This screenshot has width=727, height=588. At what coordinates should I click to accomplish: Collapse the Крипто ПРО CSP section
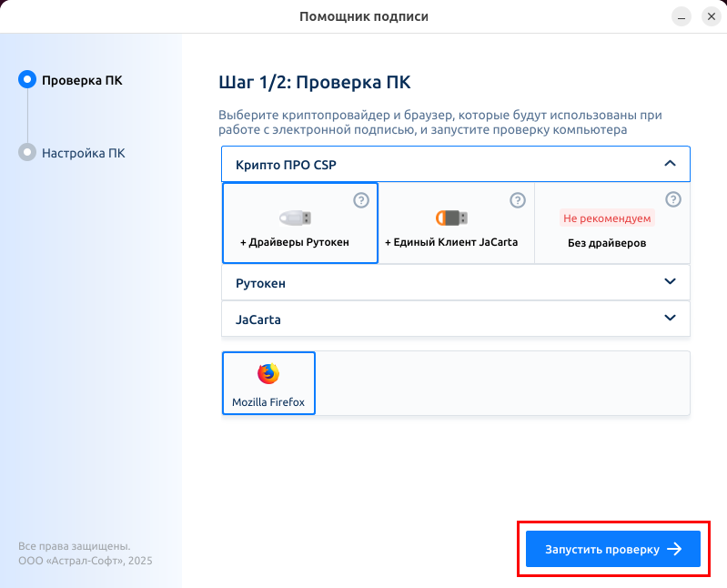(456, 164)
